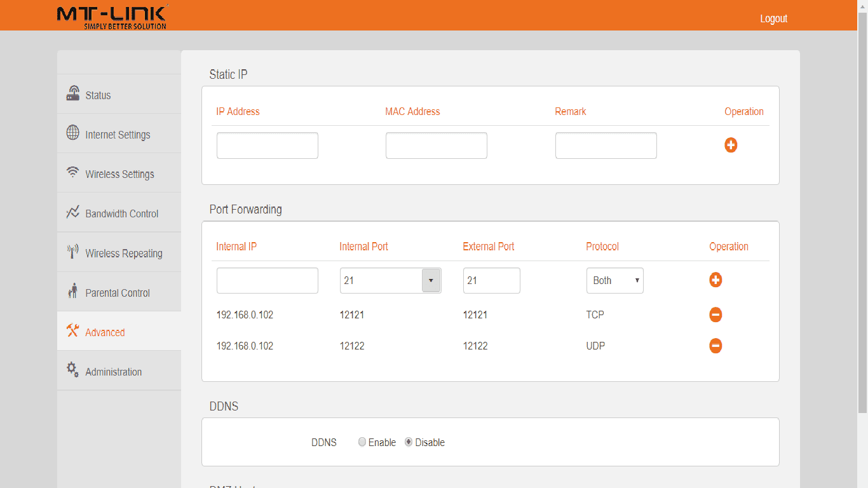
Task: Click the Internet Settings globe icon
Action: 73,133
